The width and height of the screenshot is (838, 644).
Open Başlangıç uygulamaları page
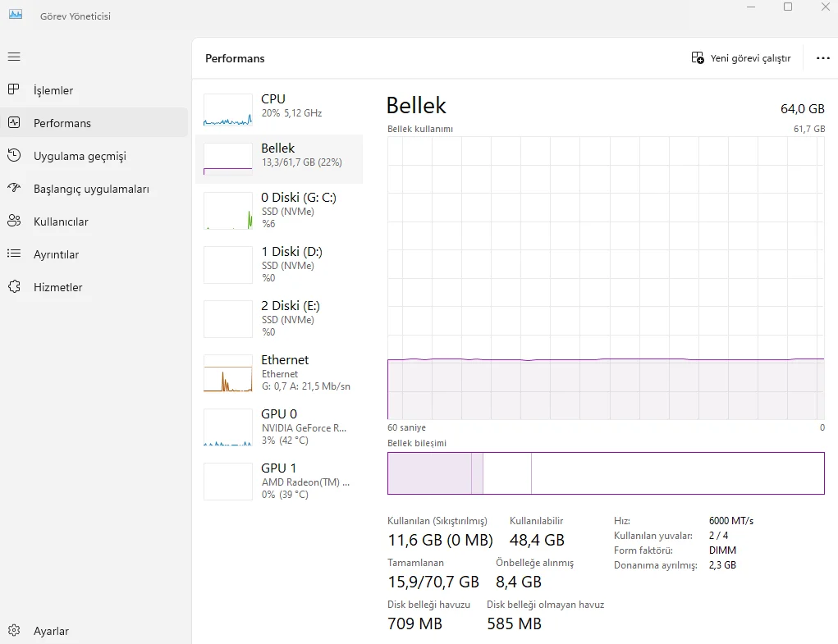(94, 189)
